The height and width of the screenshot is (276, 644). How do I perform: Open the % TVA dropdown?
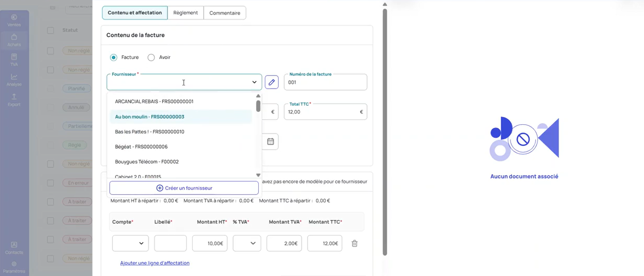[247, 243]
